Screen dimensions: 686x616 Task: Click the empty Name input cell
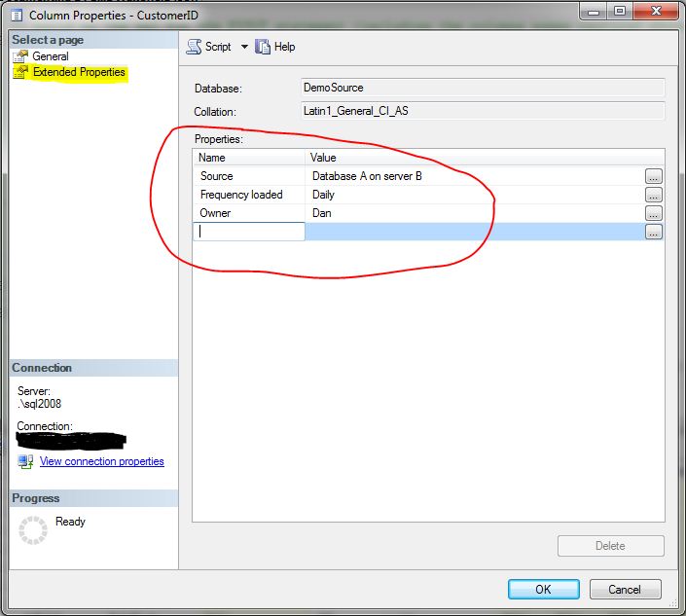(250, 232)
